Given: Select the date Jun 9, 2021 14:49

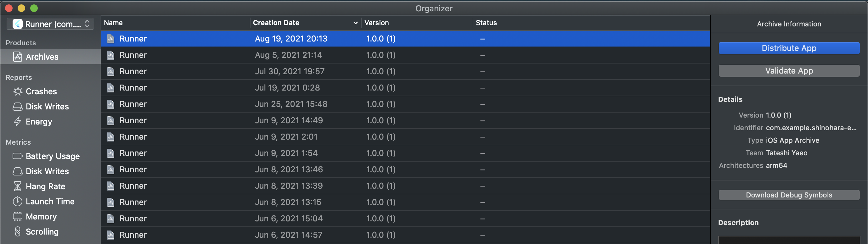Looking at the screenshot, I should coord(289,120).
